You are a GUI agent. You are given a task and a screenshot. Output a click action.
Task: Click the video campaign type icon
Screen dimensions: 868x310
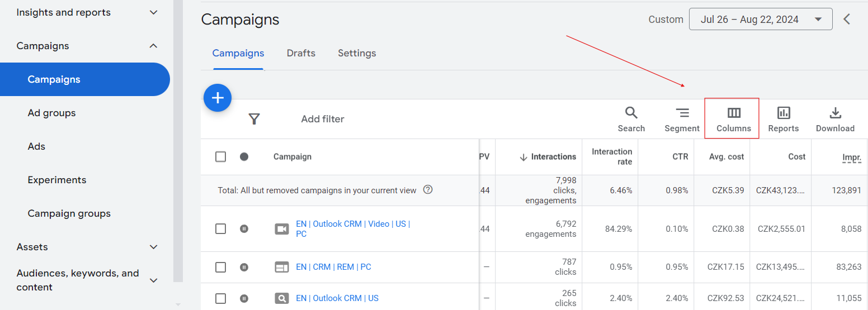[x=282, y=229]
